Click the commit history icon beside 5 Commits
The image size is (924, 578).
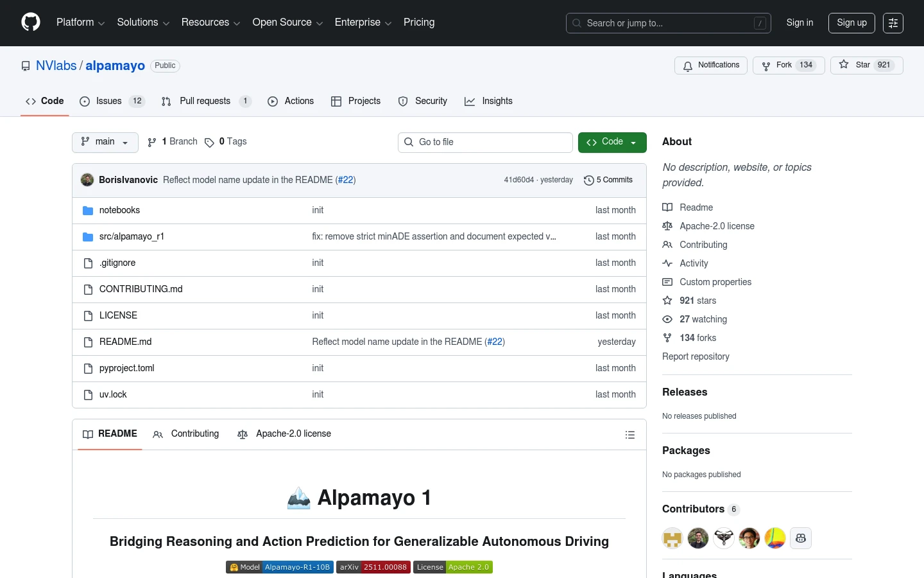click(589, 180)
